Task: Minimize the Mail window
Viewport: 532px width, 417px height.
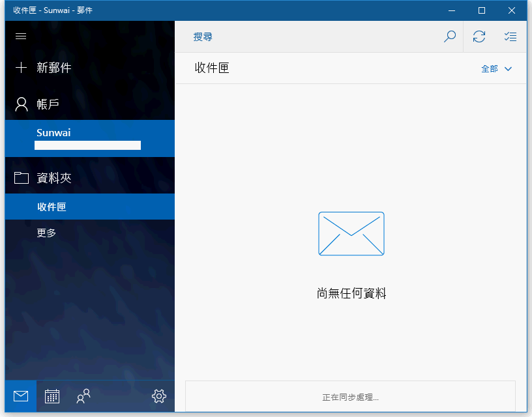Action: pyautogui.click(x=452, y=10)
